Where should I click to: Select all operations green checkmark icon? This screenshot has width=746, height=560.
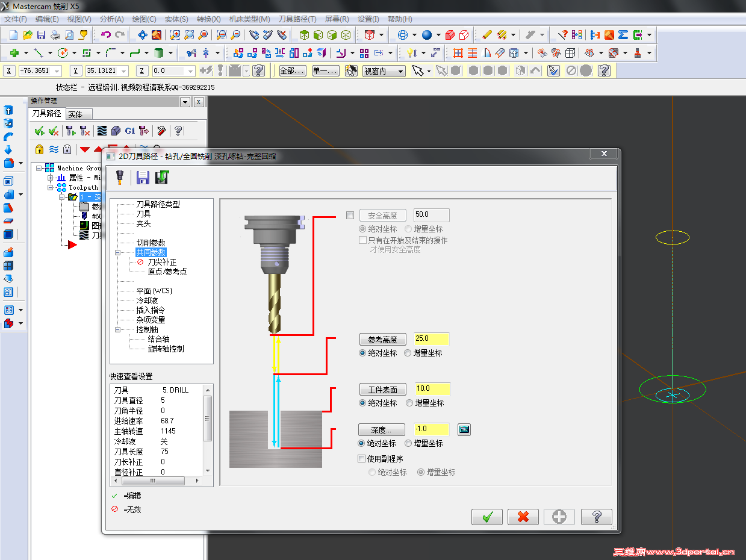(40, 131)
